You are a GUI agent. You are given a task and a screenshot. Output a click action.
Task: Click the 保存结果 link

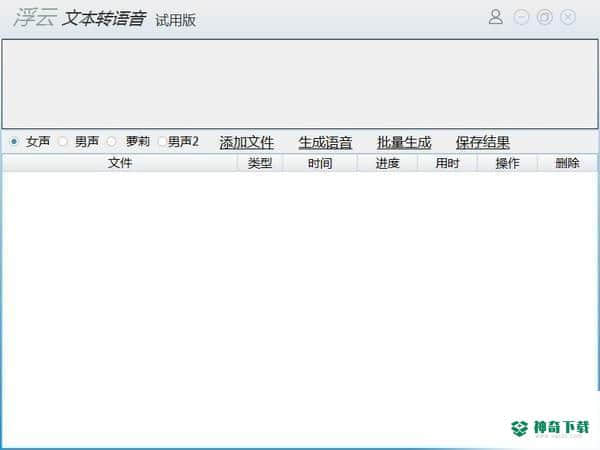coord(483,143)
